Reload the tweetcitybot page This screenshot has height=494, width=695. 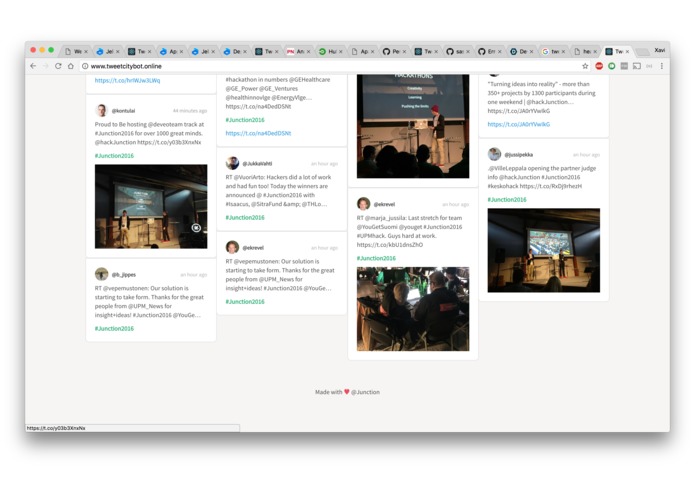[58, 66]
